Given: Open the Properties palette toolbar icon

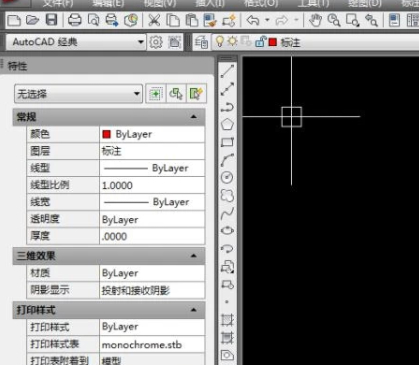Looking at the screenshot, I should coord(395,20).
